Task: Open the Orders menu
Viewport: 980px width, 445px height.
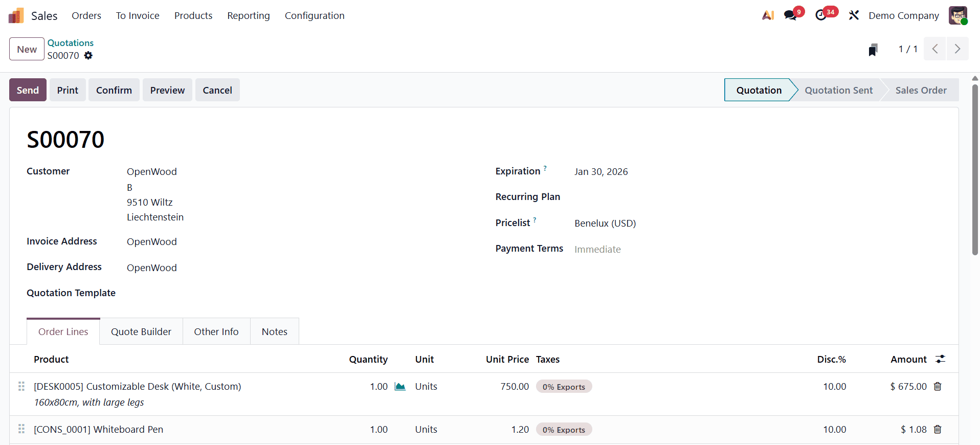Action: tap(86, 16)
